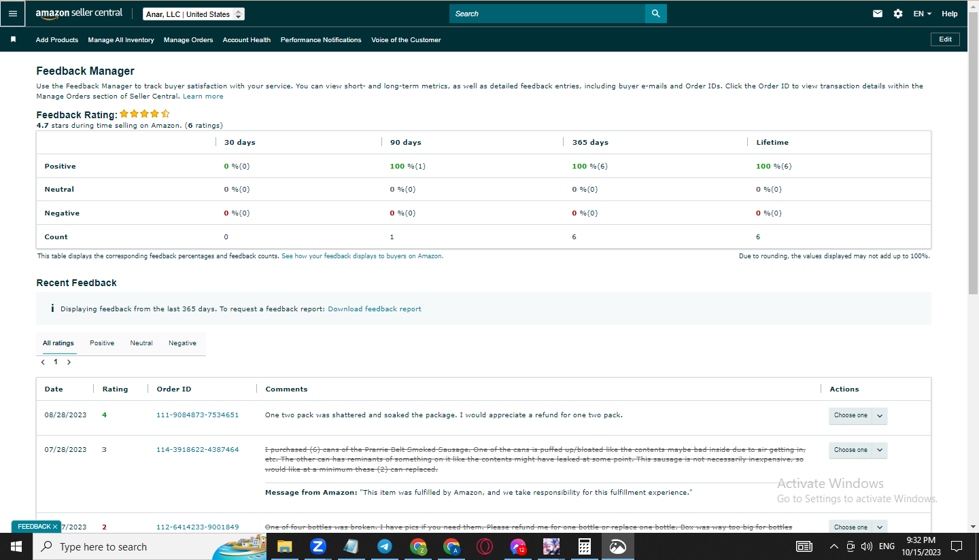Close the FEEDBACK tab with the X

55,527
